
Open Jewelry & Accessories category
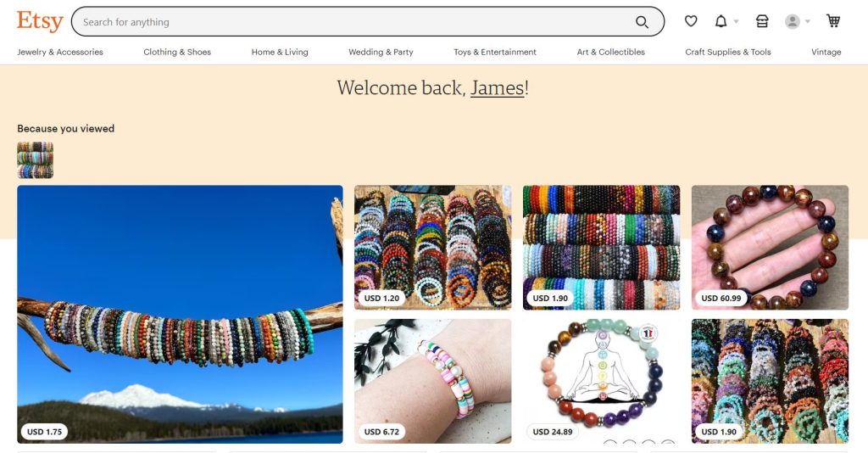coord(60,52)
